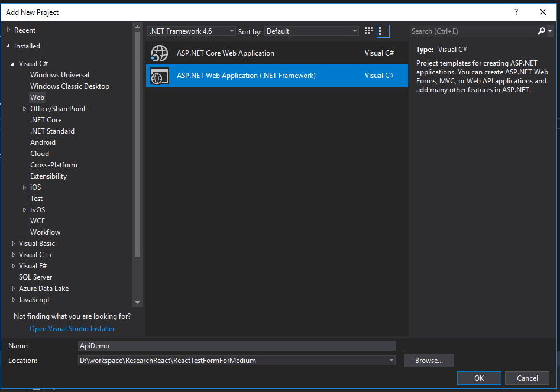
Task: Switch to medium icons list view
Action: [383, 31]
